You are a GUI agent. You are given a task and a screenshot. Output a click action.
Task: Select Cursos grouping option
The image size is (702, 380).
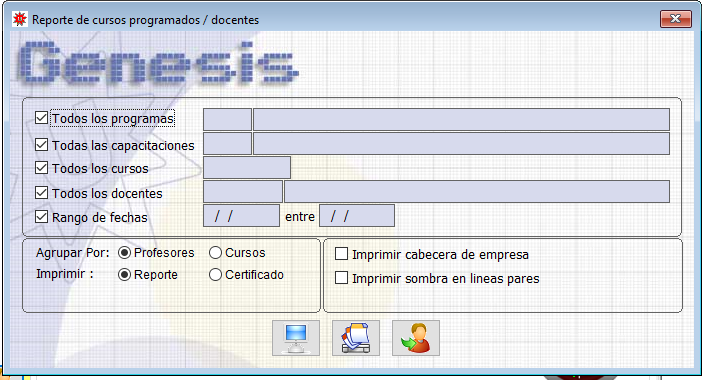point(215,253)
